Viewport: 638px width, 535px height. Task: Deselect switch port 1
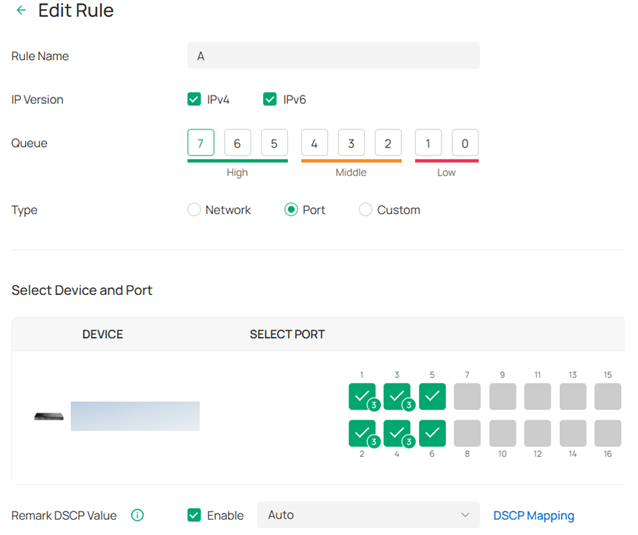362,397
